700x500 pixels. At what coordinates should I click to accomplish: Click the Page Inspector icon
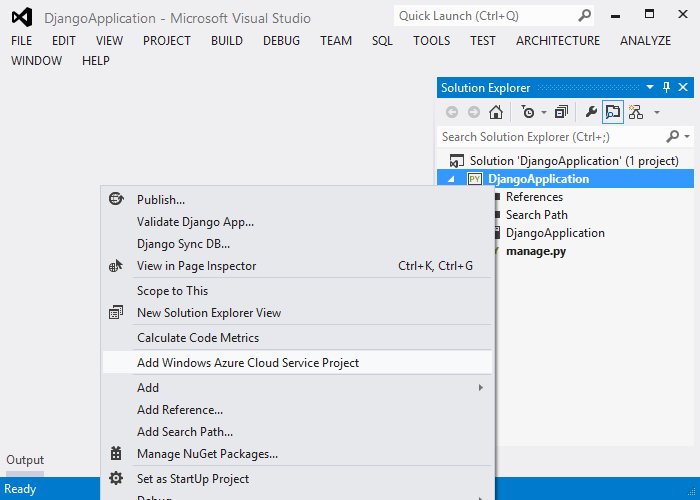pyautogui.click(x=116, y=266)
